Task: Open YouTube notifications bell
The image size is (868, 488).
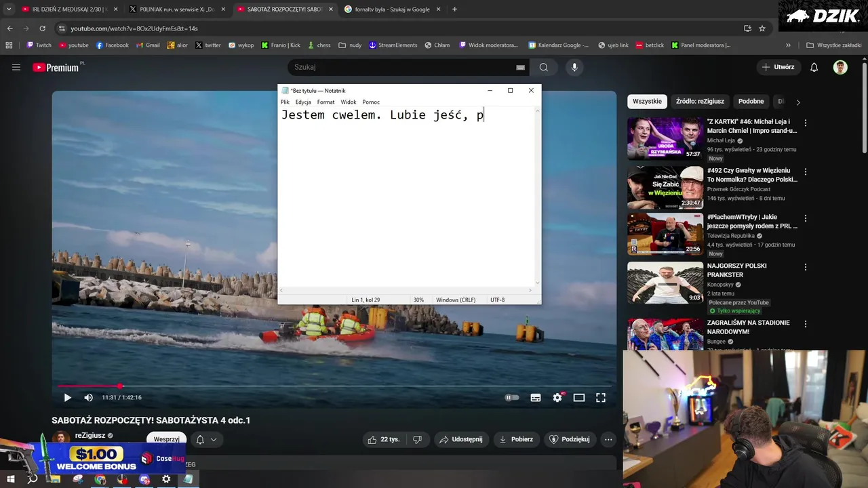Action: click(x=814, y=67)
